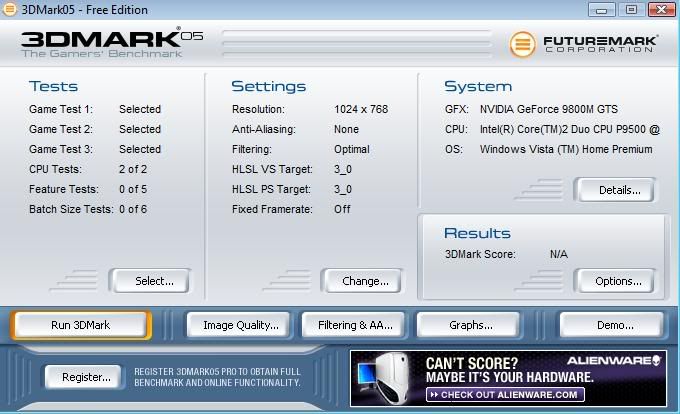Click the Game Test 2 label

click(x=61, y=129)
